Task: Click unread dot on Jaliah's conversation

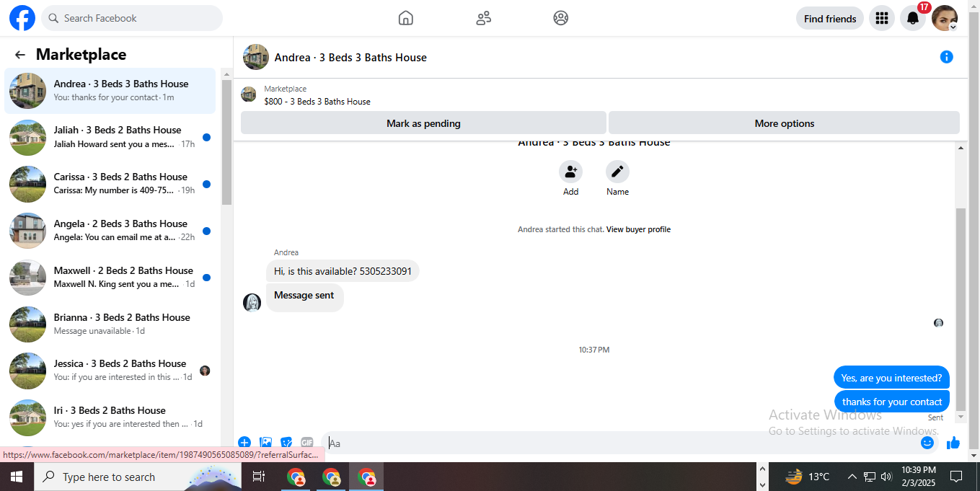Action: [206, 137]
